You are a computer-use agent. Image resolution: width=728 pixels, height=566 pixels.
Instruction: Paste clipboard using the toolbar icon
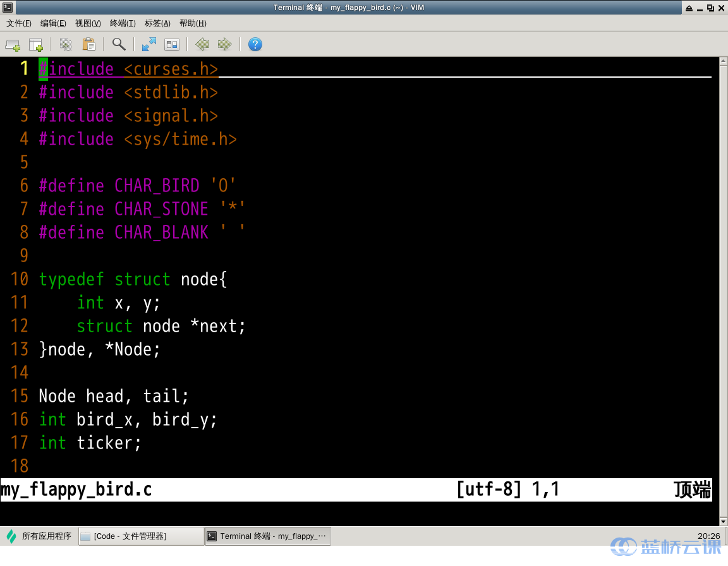pos(89,44)
